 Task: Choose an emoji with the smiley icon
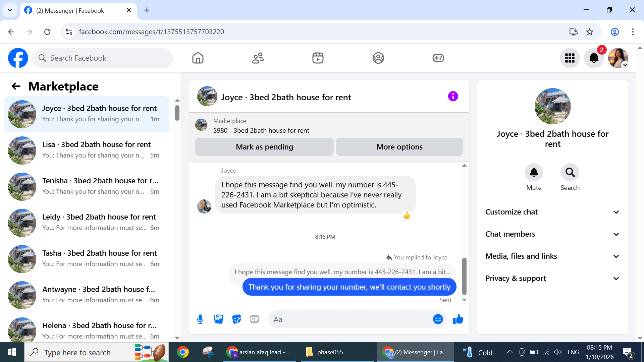point(438,319)
